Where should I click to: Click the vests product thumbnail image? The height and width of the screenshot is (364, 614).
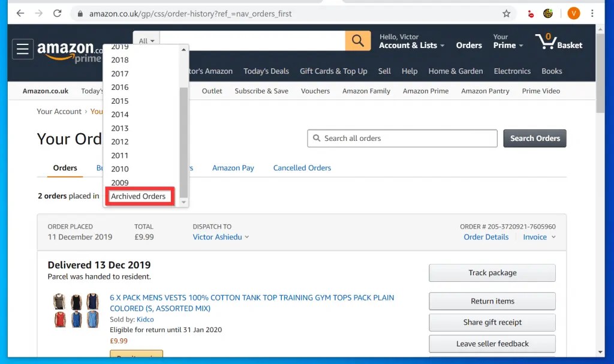pos(76,310)
